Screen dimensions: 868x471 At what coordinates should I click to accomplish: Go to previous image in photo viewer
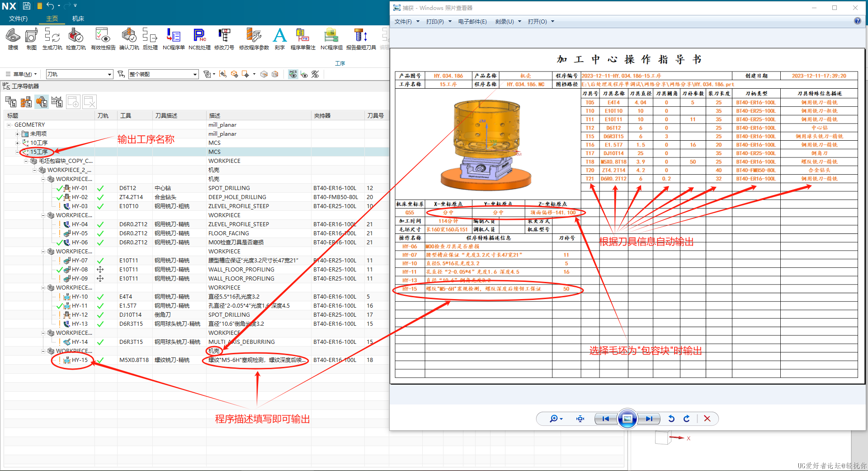point(605,419)
